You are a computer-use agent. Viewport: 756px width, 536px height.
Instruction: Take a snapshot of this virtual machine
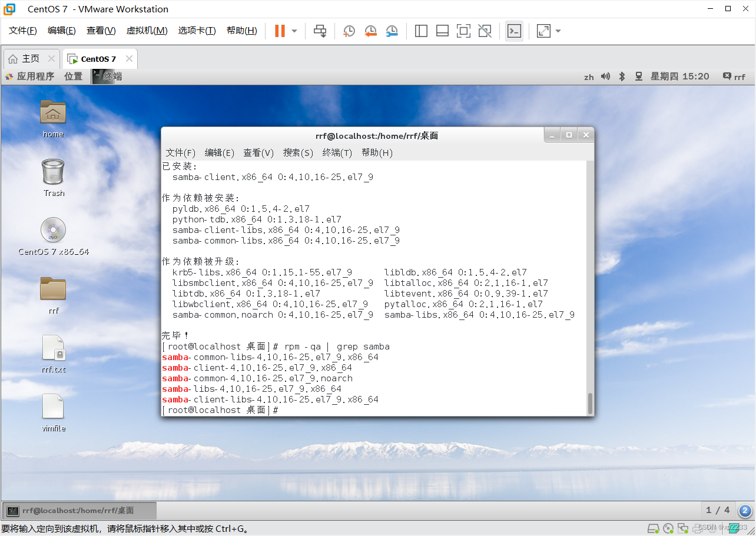(x=349, y=31)
